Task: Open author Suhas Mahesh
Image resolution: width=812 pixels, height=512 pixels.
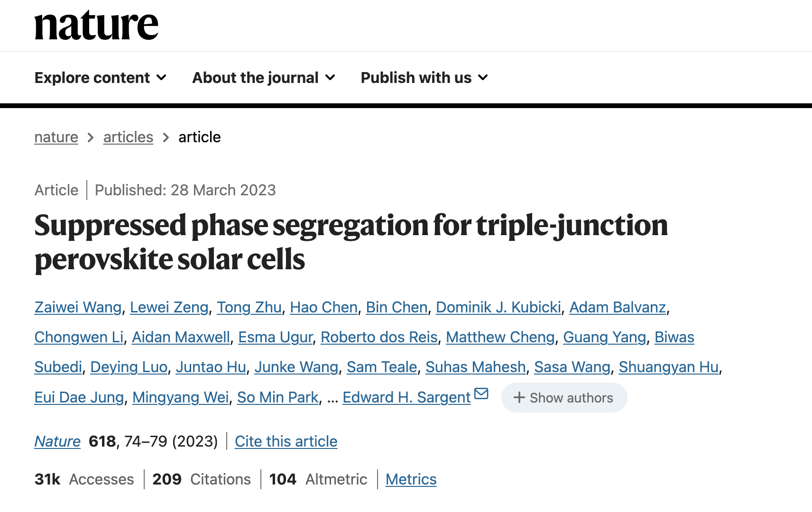Action: pos(475,367)
